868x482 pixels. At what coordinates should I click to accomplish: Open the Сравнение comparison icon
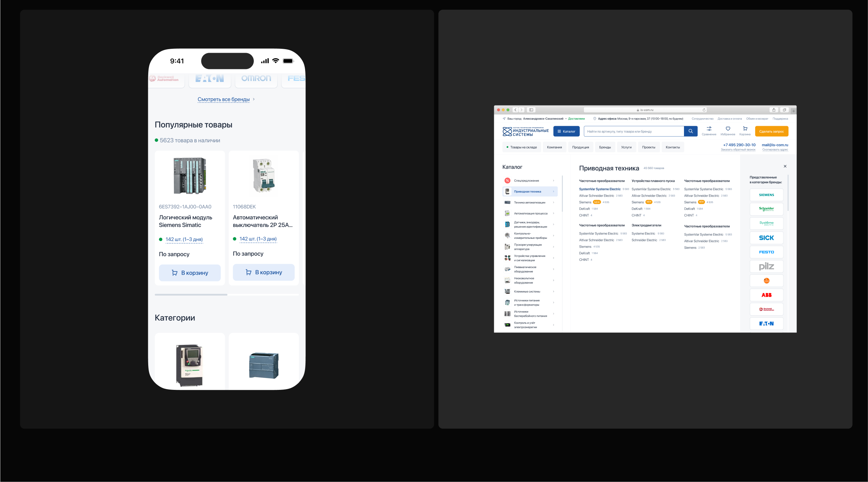(709, 129)
